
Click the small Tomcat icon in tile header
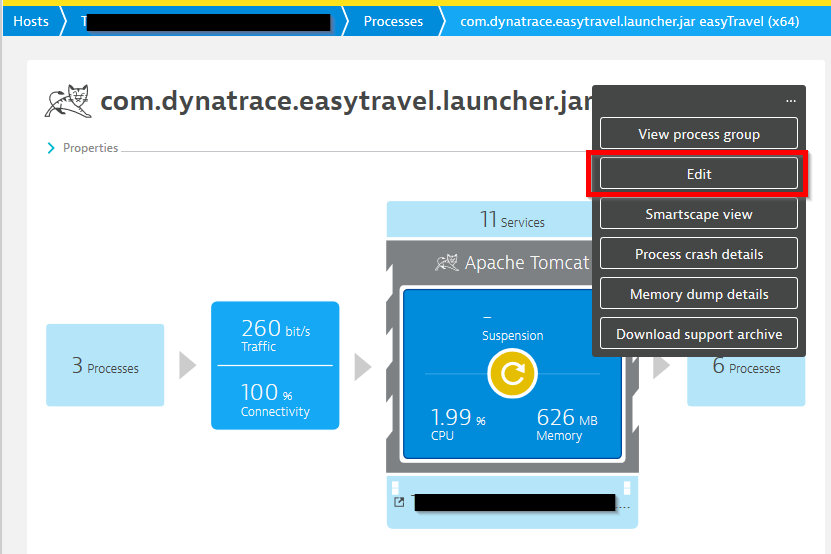coord(447,262)
